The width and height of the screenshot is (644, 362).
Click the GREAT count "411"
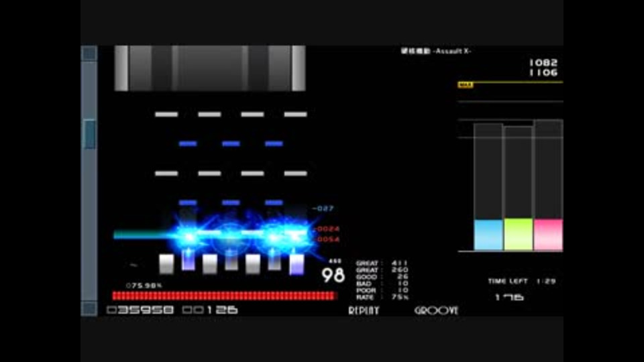[400, 263]
